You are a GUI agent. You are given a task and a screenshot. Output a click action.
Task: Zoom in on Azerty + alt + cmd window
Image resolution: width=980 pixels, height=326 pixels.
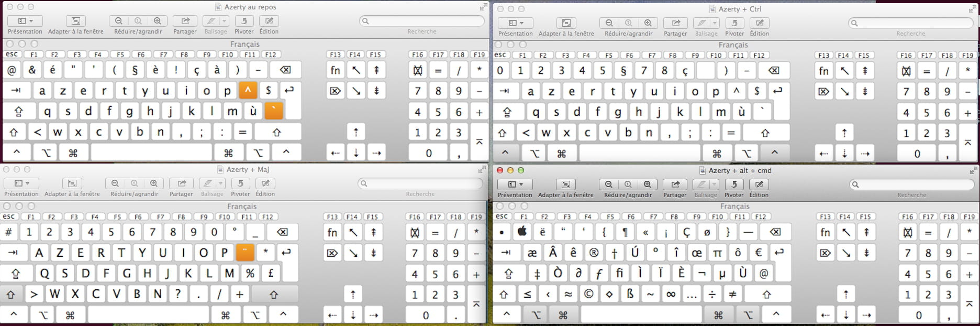[648, 184]
